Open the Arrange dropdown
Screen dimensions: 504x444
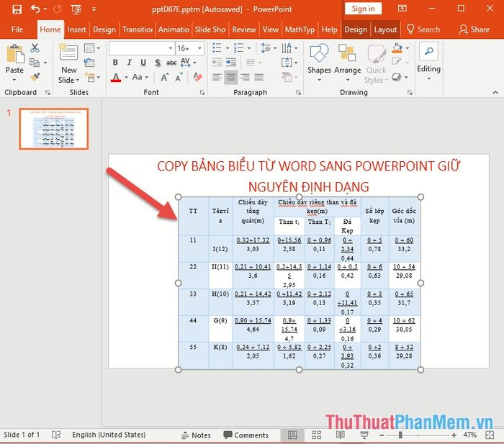pyautogui.click(x=348, y=63)
